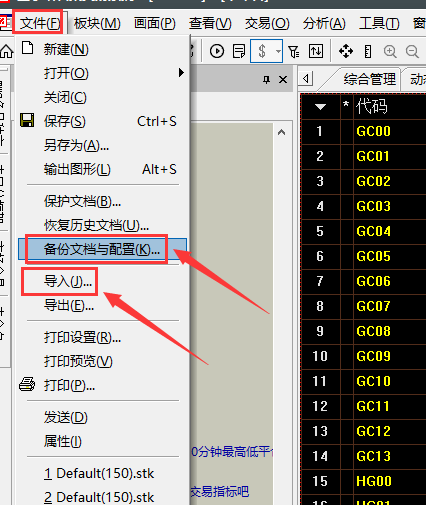
Task: Click the document list toolbar icon
Action: 239,51
